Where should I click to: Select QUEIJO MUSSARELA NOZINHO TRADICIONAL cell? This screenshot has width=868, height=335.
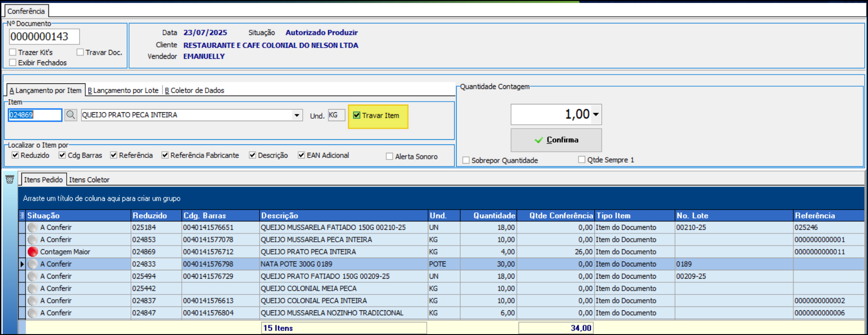pyautogui.click(x=344, y=313)
